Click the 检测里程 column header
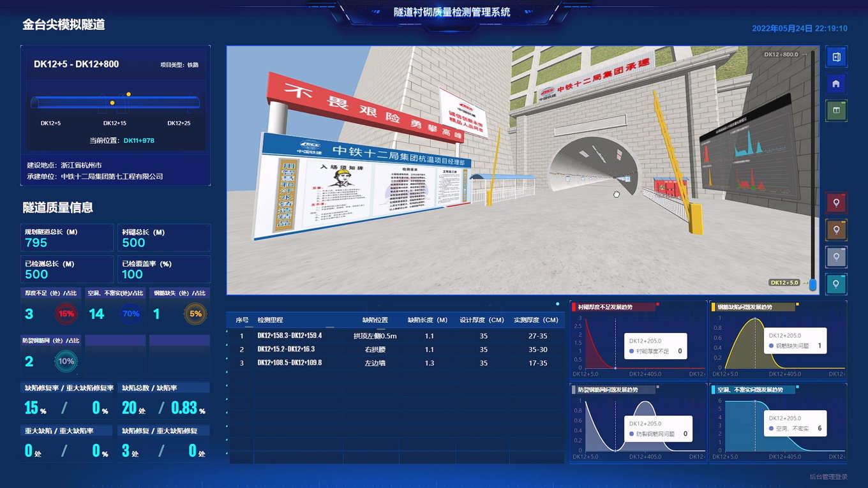 pyautogui.click(x=270, y=320)
